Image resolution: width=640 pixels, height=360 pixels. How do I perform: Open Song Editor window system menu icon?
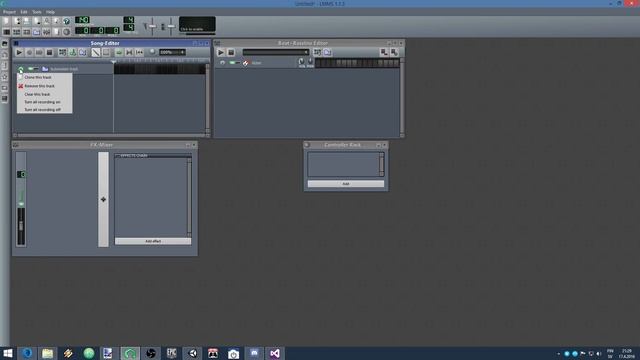(16, 43)
